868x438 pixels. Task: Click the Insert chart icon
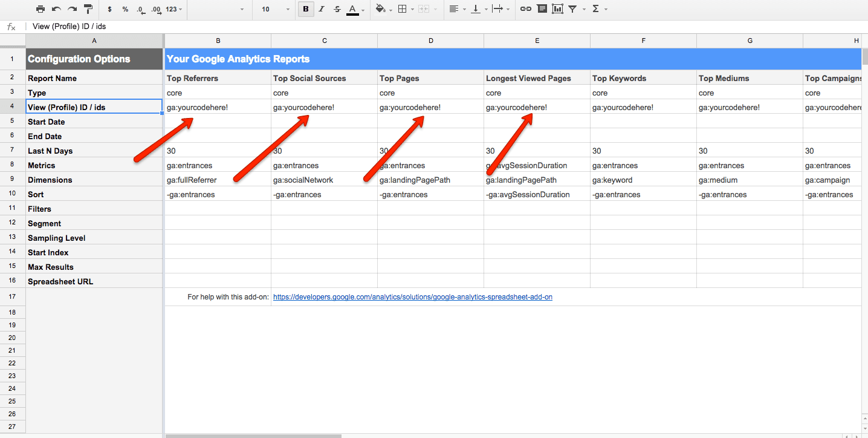coord(557,9)
